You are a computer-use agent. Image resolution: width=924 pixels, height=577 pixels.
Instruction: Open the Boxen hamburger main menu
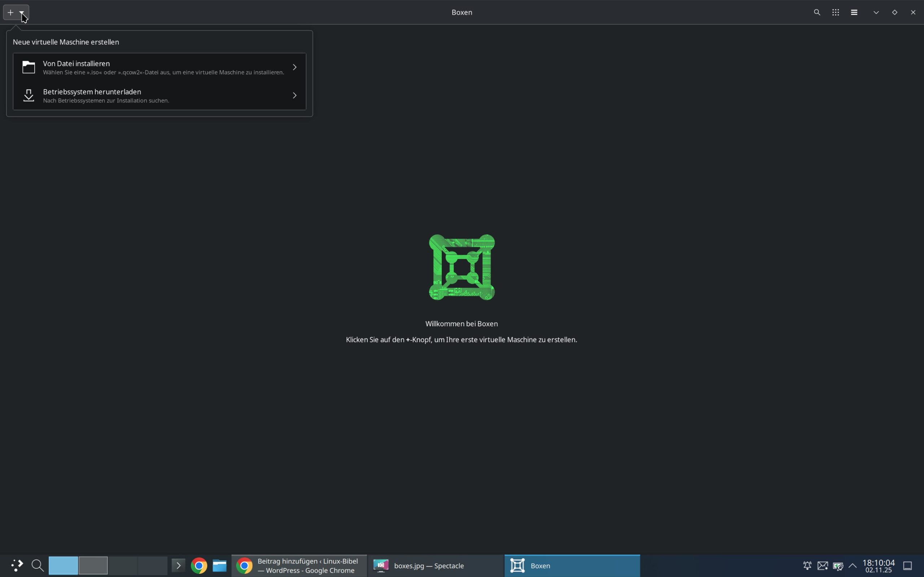click(x=854, y=13)
